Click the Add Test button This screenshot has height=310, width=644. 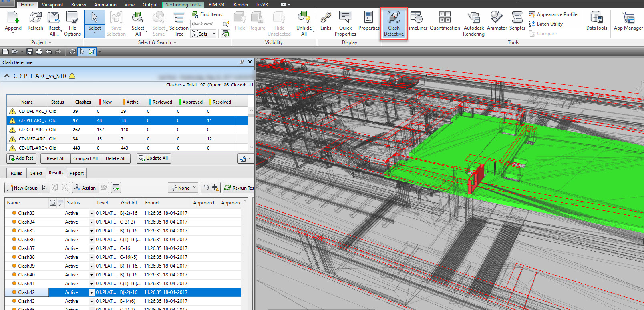click(x=21, y=158)
